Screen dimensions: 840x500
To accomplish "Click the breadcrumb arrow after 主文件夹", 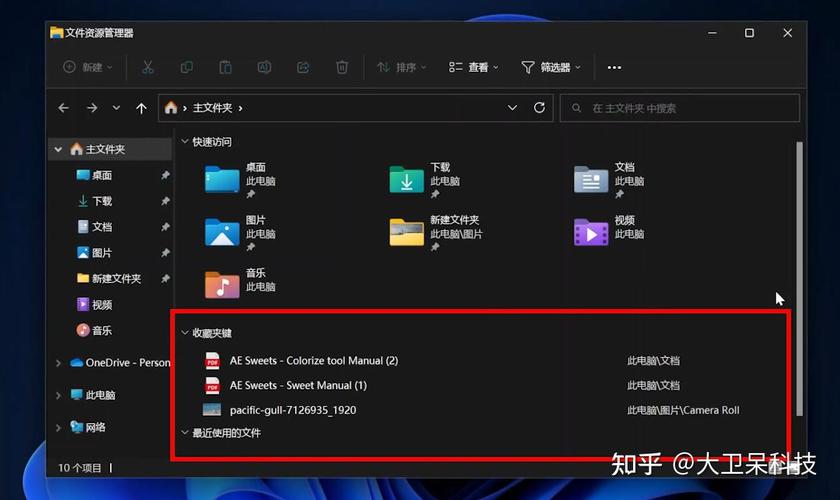I will tap(241, 108).
